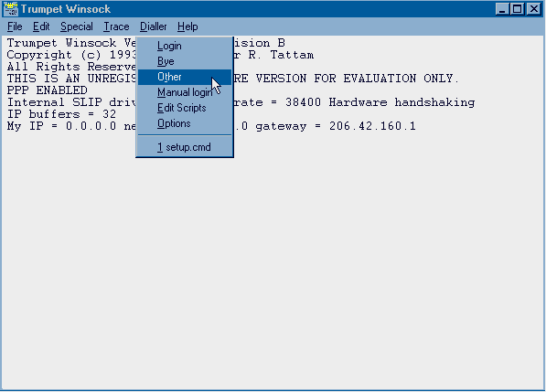Open the File menu

[x=15, y=26]
